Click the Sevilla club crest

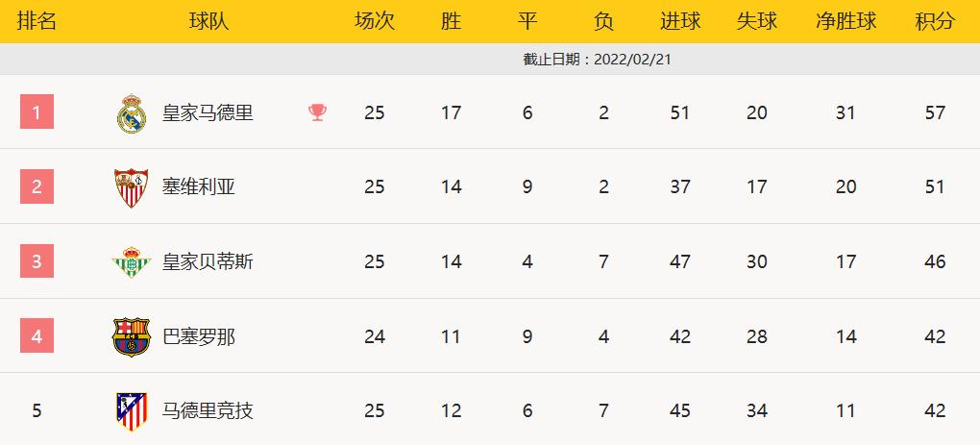coord(131,187)
